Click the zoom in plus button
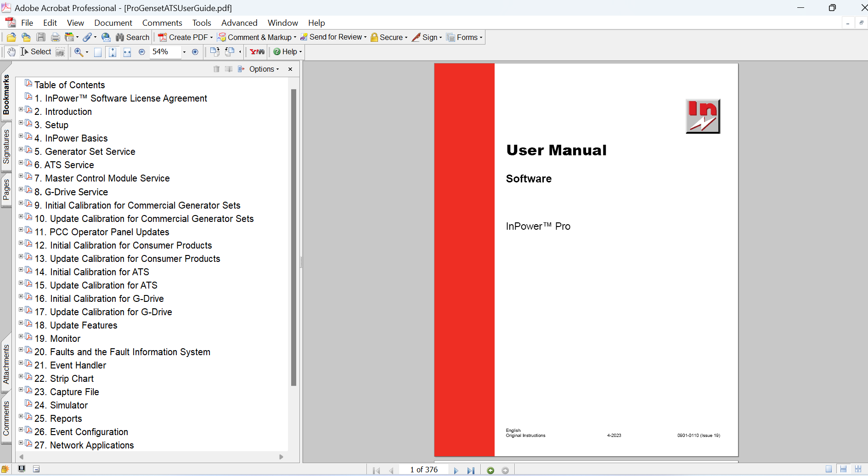Viewport: 868px width, 476px height. [x=195, y=52]
